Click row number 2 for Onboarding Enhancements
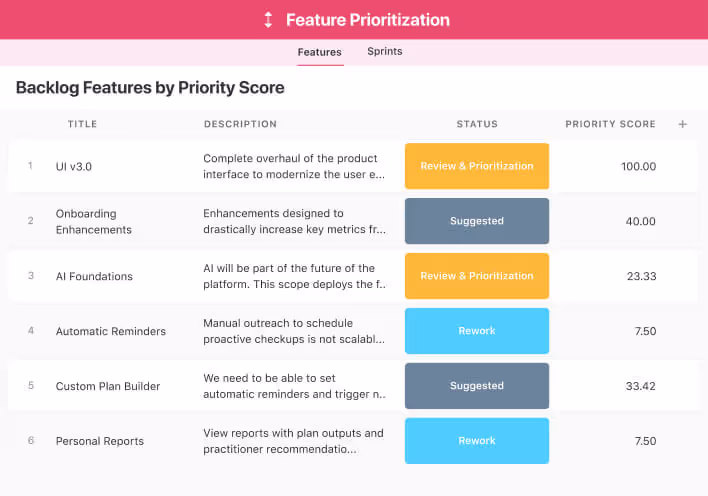Screen dimensions: 708x496 [30, 221]
